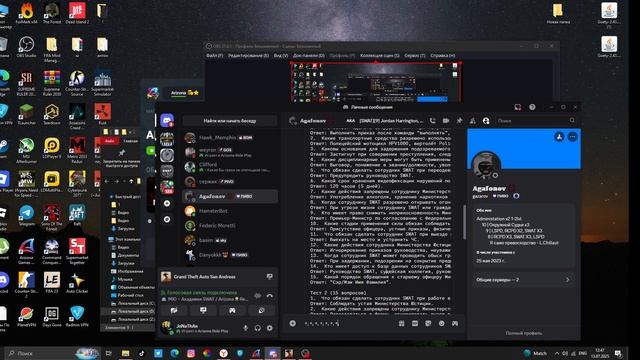This screenshot has height=360, width=640.
Task: Toggle microphone mute in Discord user panel
Action: (x=245, y=328)
